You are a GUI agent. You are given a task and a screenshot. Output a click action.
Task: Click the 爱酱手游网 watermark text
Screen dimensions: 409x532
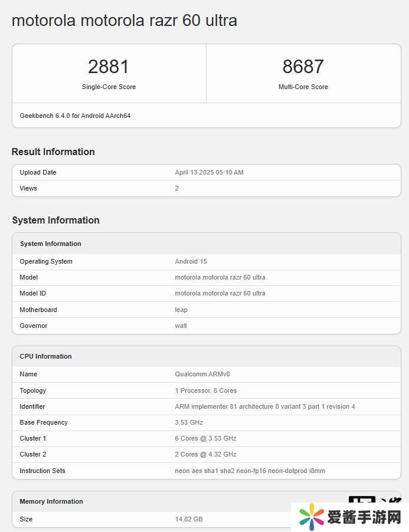(365, 518)
